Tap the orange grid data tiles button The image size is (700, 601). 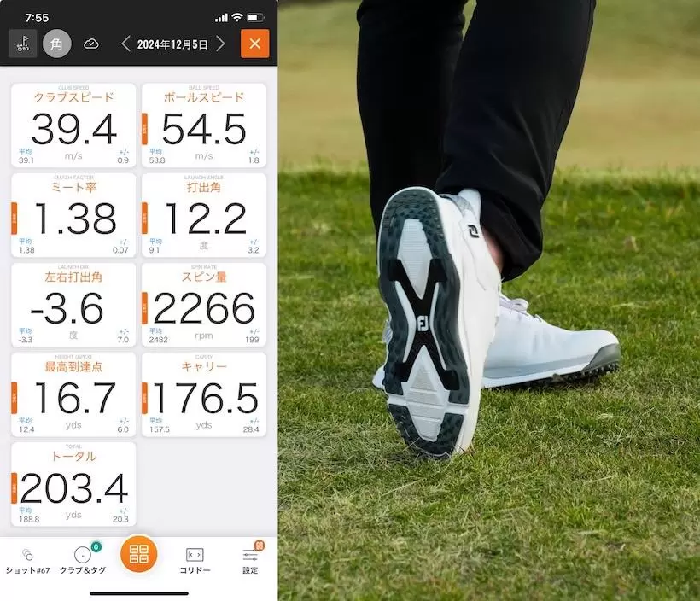138,555
